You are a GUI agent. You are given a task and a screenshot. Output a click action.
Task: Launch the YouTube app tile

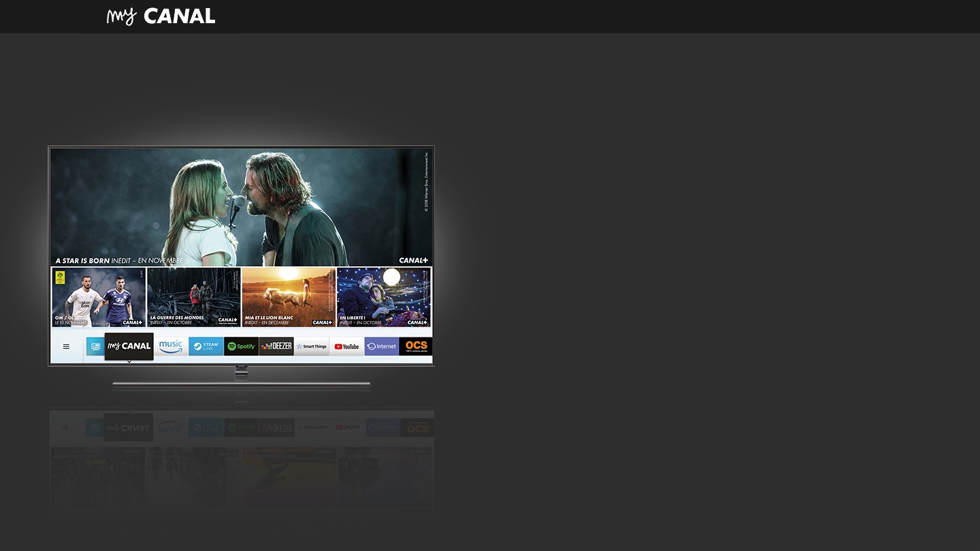click(347, 346)
